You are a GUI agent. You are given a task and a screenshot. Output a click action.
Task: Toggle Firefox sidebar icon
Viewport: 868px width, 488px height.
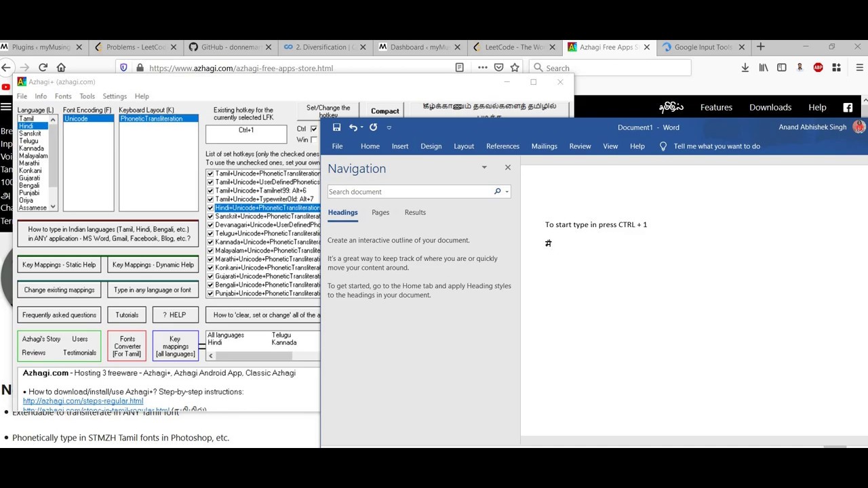(782, 68)
